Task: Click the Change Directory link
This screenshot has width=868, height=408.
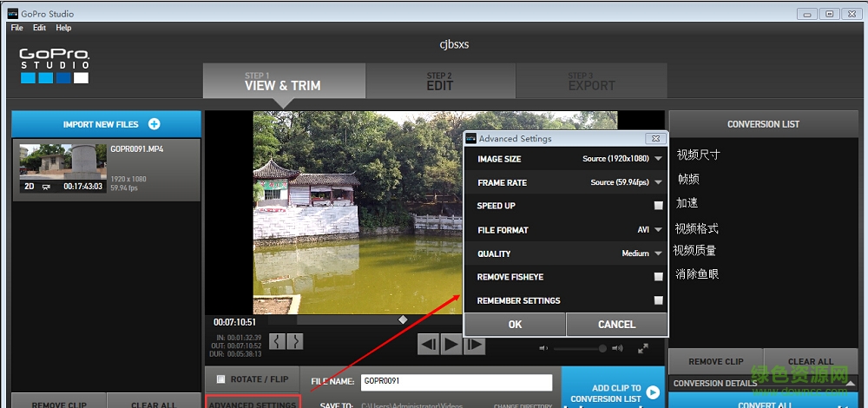Action: 523,405
